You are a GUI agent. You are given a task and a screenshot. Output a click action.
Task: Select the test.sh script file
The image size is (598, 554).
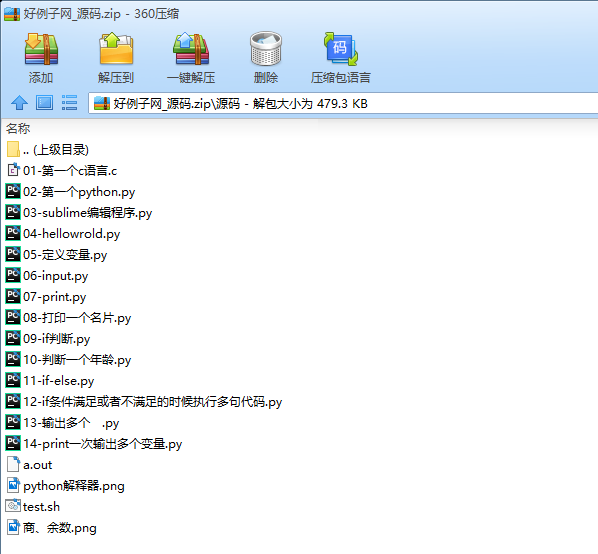tap(33, 507)
